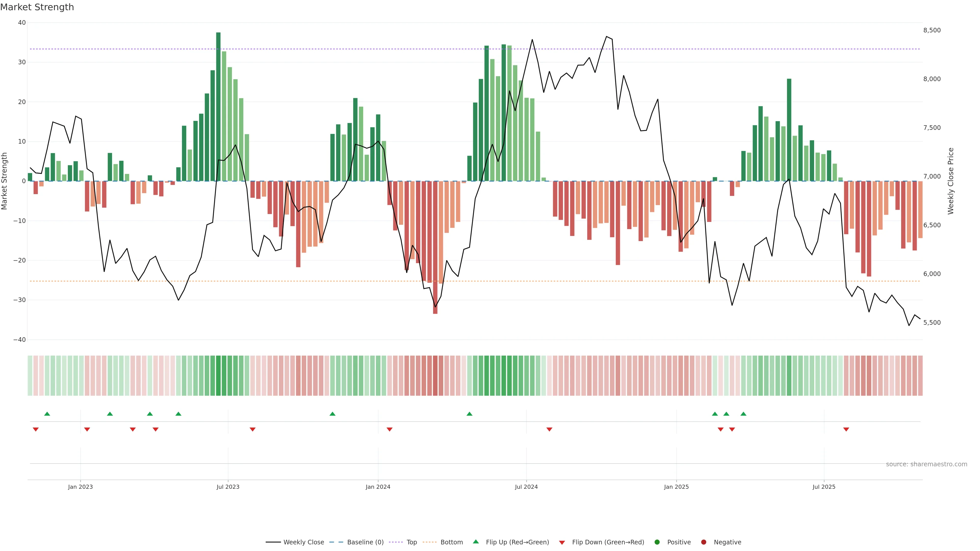980x551 pixels.
Task: Click the first green flip-up marker triangle
Action: (x=47, y=414)
